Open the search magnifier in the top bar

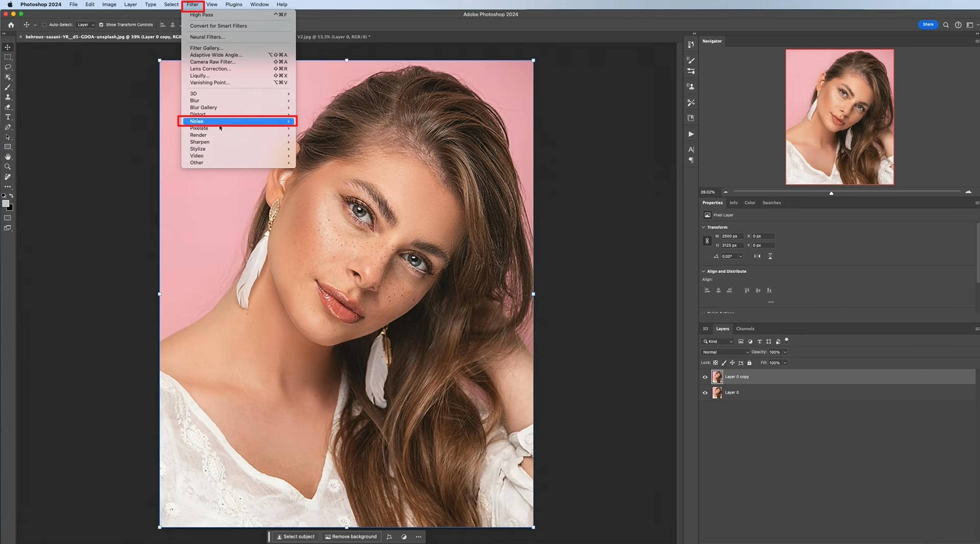946,25
